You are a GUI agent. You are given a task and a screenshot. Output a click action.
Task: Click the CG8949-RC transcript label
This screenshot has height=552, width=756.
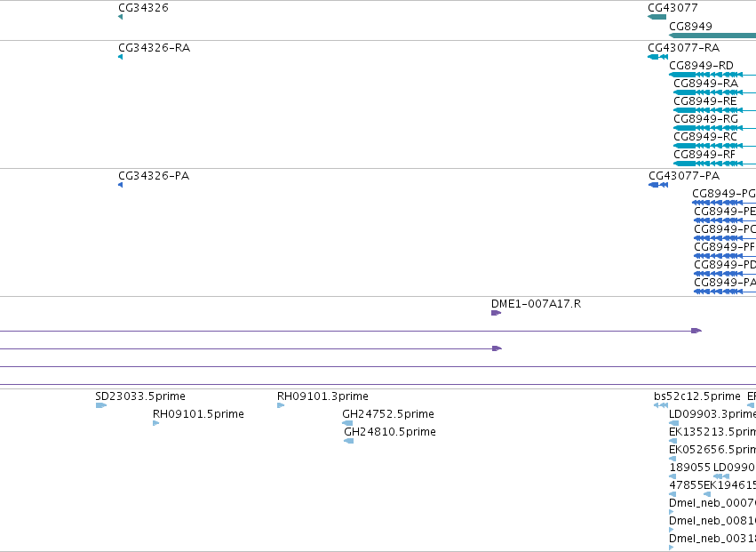(705, 137)
